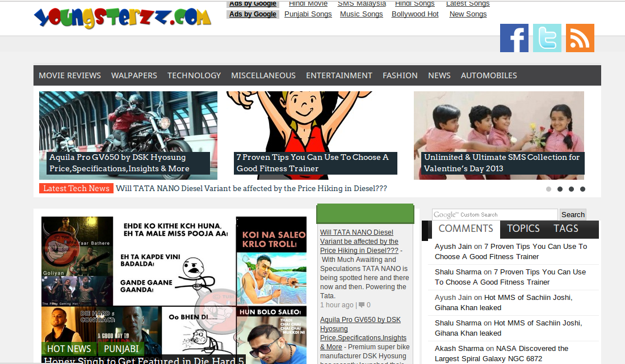Go to the News section

pyautogui.click(x=439, y=75)
